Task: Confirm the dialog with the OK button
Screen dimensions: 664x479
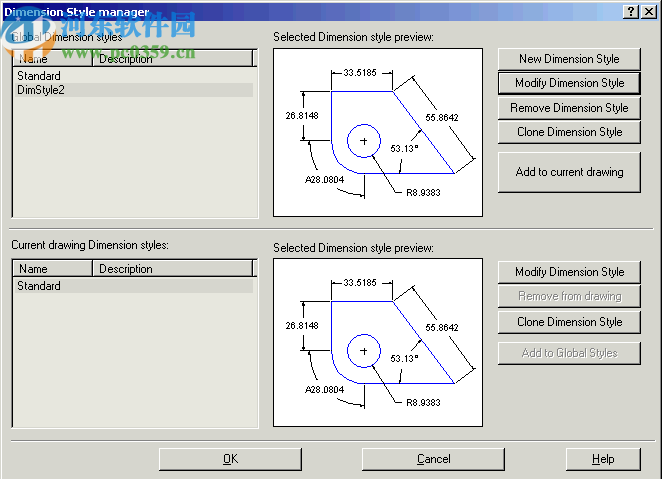Action: 230,459
